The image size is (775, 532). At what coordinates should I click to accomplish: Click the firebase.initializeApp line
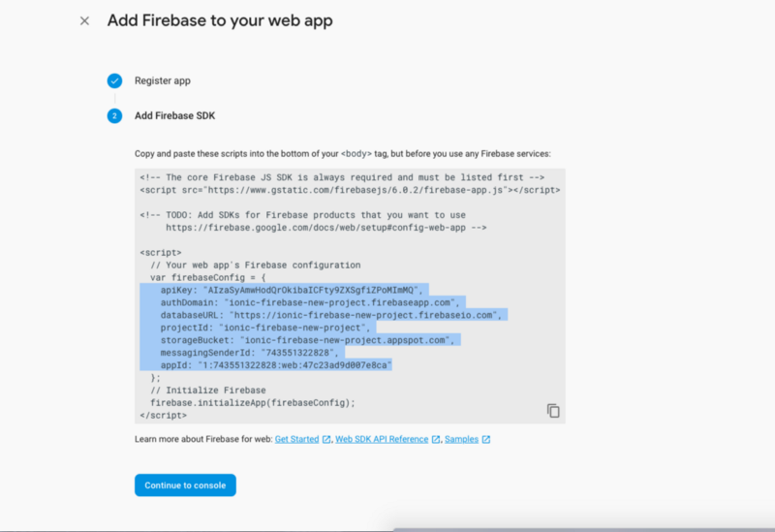tap(253, 402)
